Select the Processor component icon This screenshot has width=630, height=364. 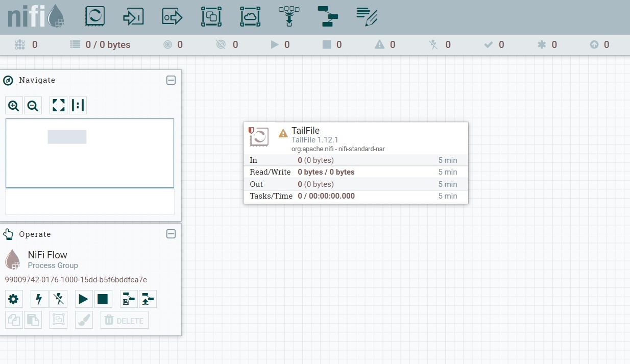coord(94,16)
